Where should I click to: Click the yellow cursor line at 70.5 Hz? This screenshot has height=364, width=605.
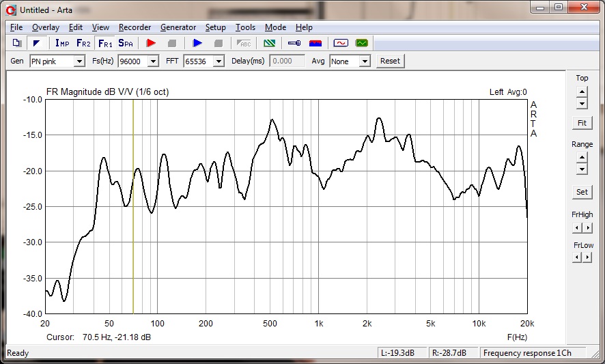tap(133, 206)
